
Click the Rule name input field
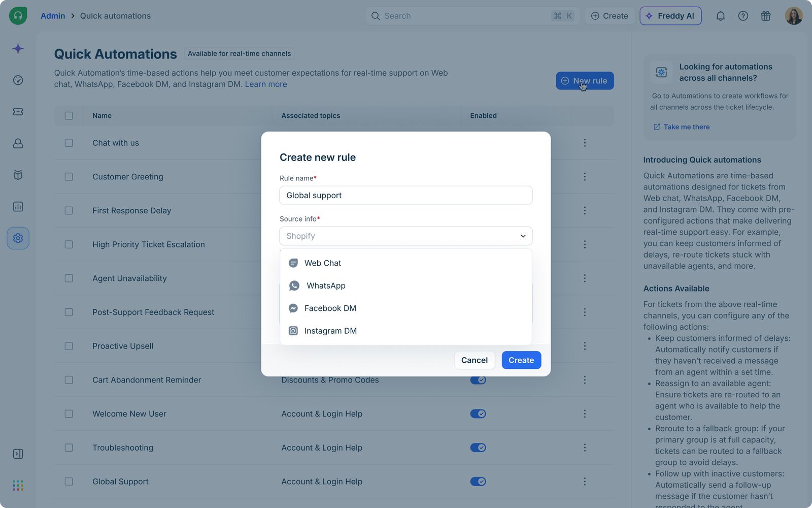tap(406, 195)
